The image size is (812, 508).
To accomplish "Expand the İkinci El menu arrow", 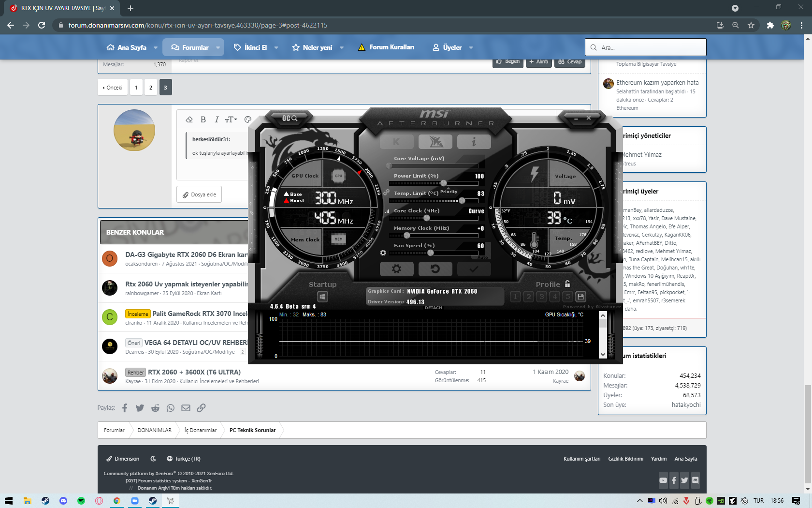I will click(276, 47).
